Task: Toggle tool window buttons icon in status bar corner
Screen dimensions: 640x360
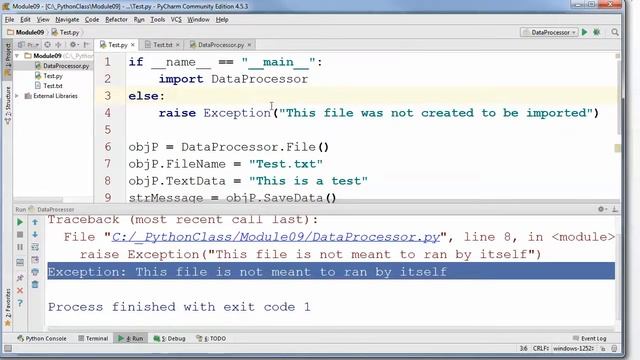Action: pyautogui.click(x=8, y=349)
